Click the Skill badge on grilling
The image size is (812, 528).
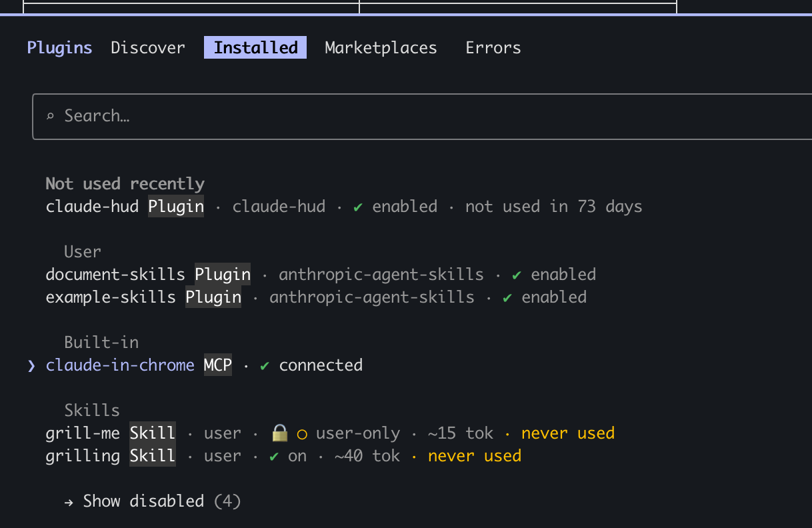[153, 456]
